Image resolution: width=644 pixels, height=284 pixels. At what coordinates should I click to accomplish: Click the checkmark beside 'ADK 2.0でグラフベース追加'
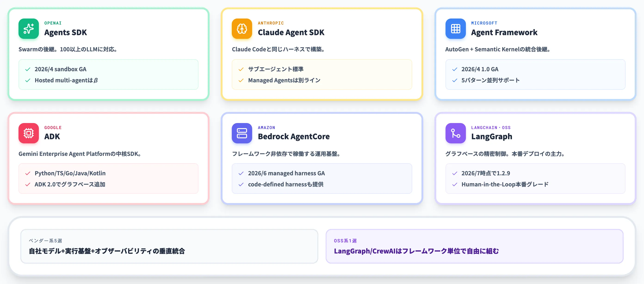[x=28, y=185]
